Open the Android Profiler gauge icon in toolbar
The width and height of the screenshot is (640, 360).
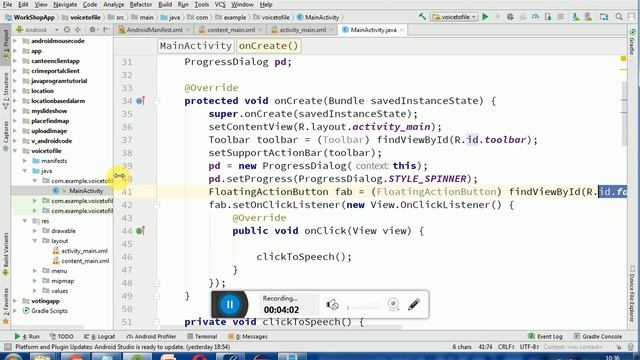click(535, 17)
